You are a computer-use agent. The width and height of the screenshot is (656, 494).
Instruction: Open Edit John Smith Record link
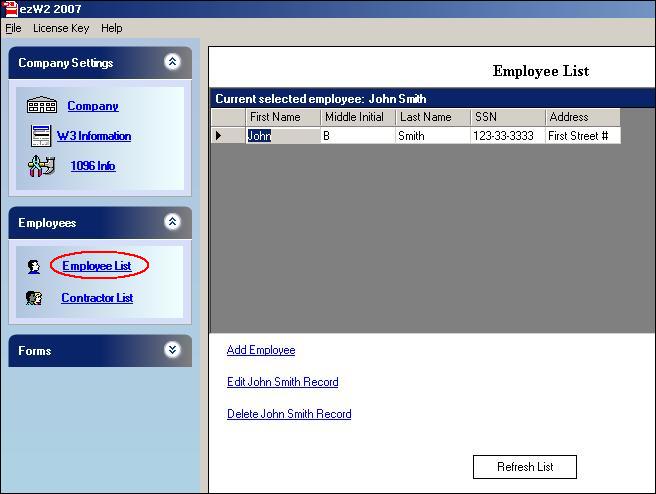282,382
